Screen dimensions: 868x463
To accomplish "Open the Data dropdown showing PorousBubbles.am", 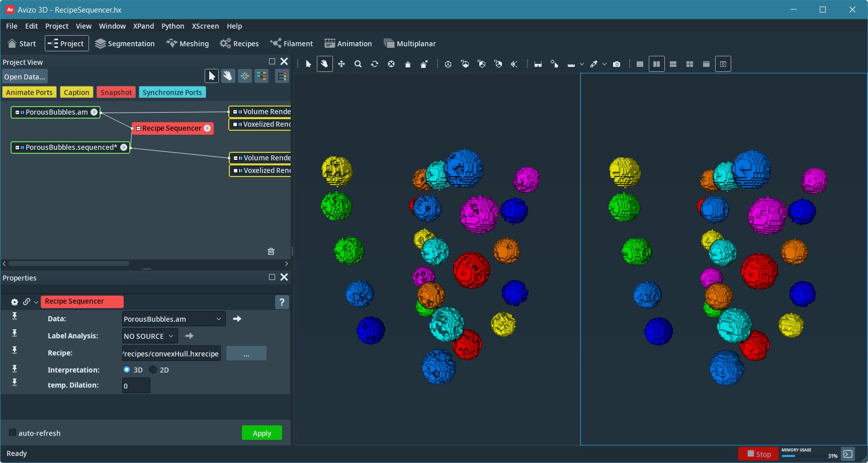I will coord(173,319).
